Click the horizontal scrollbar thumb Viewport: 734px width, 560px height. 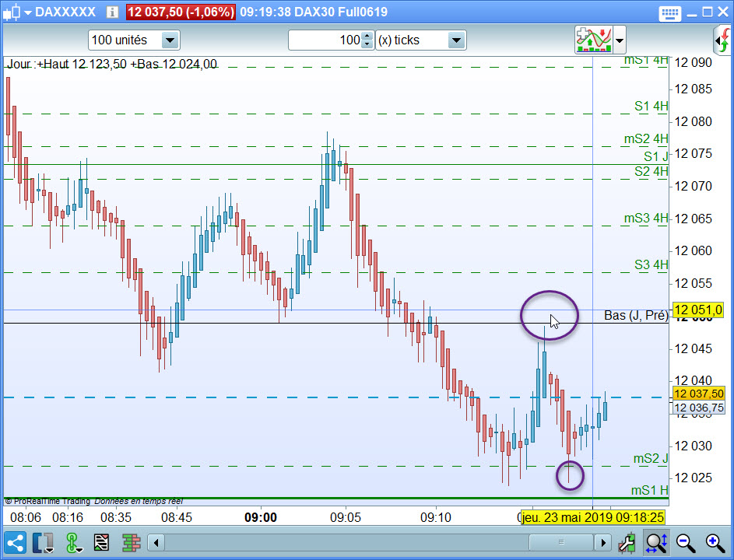[x=561, y=543]
